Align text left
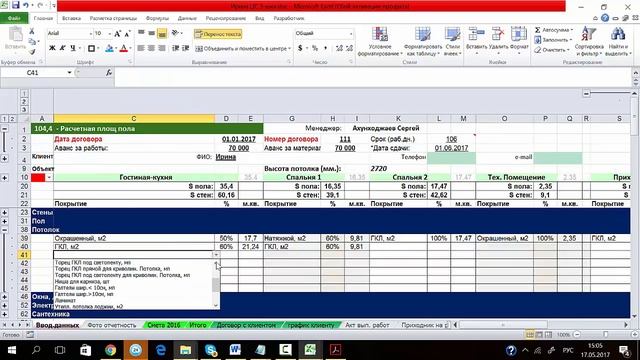The image size is (640, 360). tap(141, 48)
